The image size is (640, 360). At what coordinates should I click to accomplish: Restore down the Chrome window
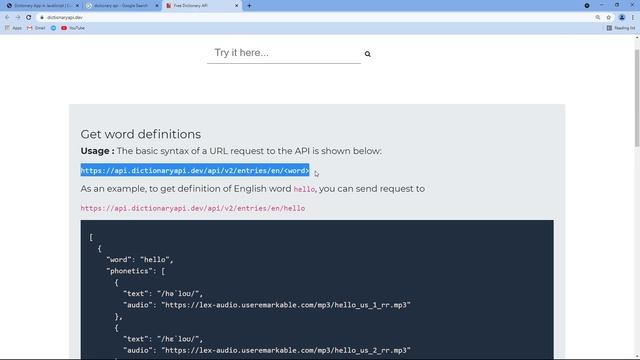[x=617, y=5]
